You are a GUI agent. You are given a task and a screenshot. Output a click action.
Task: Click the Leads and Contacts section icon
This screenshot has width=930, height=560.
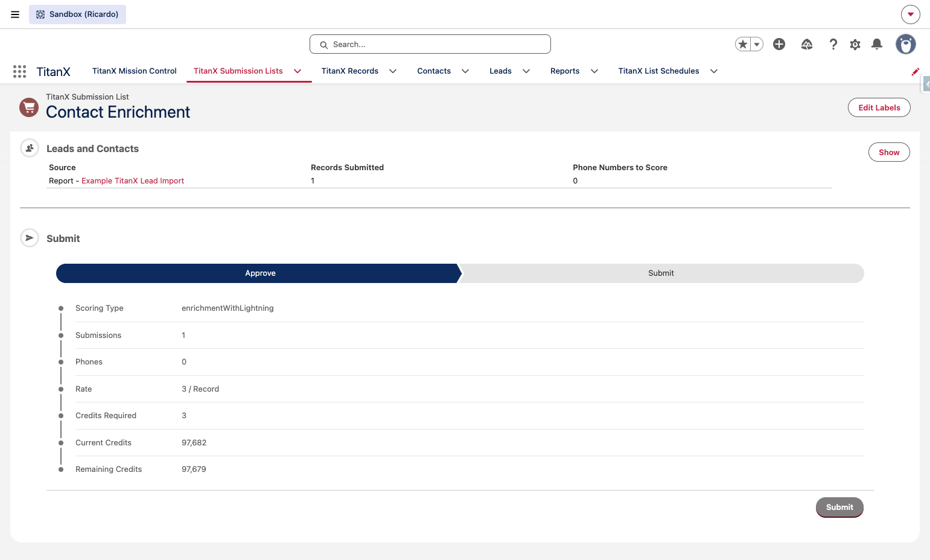point(30,148)
